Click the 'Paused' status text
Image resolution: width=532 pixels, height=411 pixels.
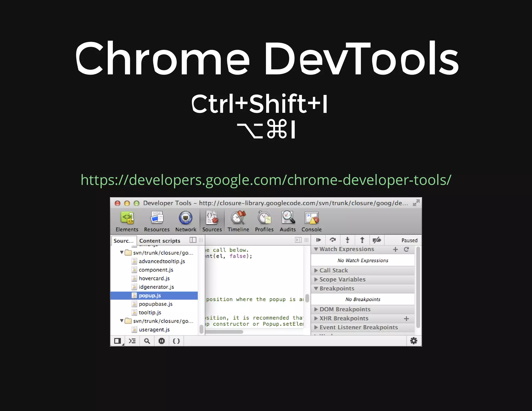tap(409, 240)
